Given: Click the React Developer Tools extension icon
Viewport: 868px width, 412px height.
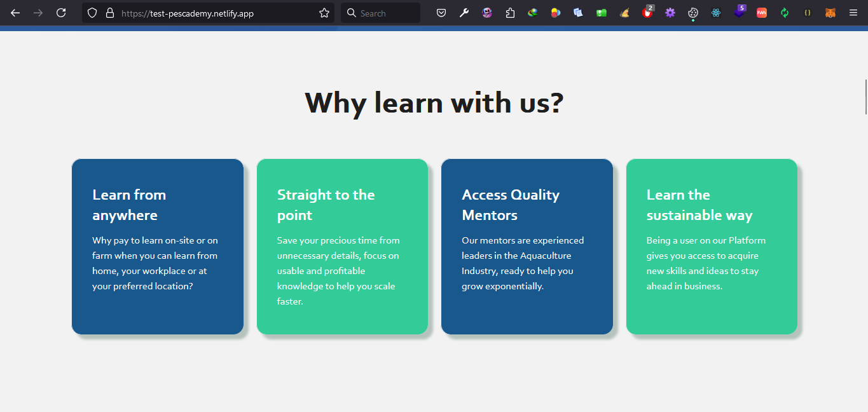Looking at the screenshot, I should (716, 13).
